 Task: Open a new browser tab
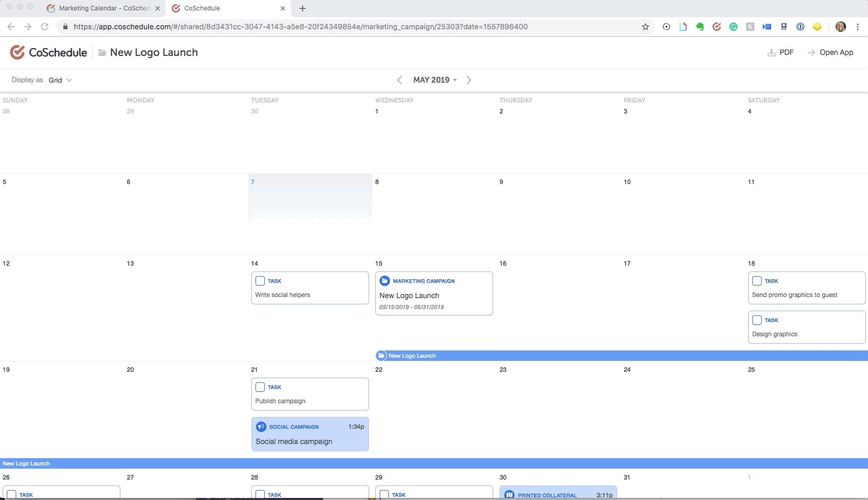[x=303, y=8]
